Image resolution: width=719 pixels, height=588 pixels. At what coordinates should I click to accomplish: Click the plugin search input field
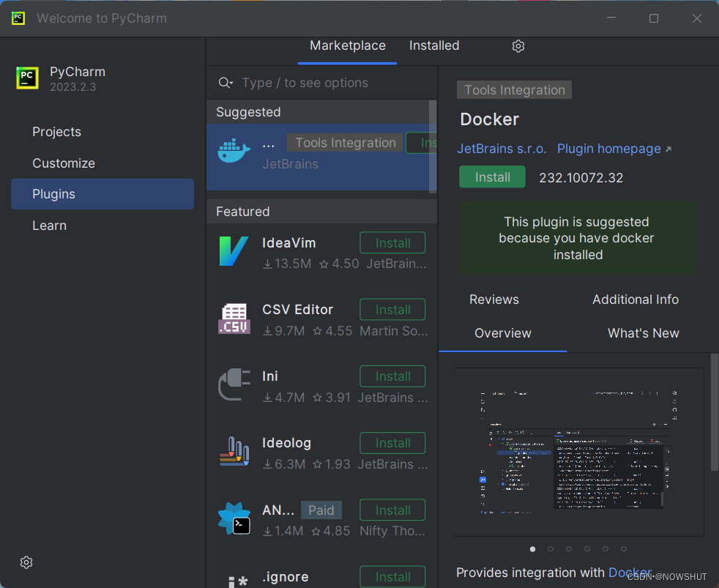point(321,83)
